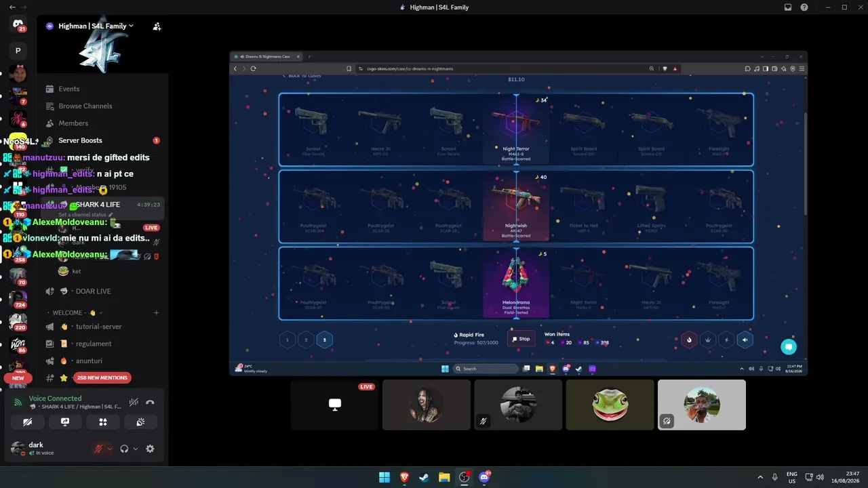Screen dimensions: 868x488
Task: Open the streamed browser hamburger menu
Action: coord(802,68)
